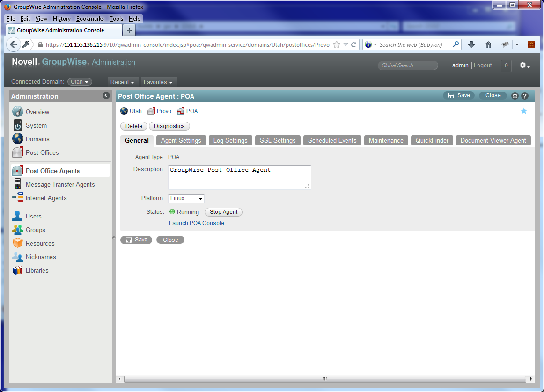Viewport: 544px width, 392px height.
Task: Click the Delete button
Action: (133, 126)
